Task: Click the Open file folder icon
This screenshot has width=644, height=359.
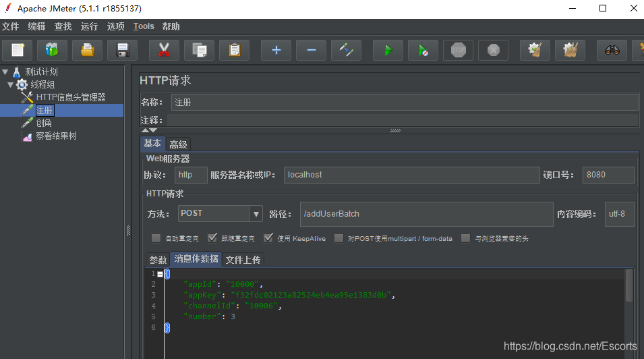Action: click(x=87, y=50)
